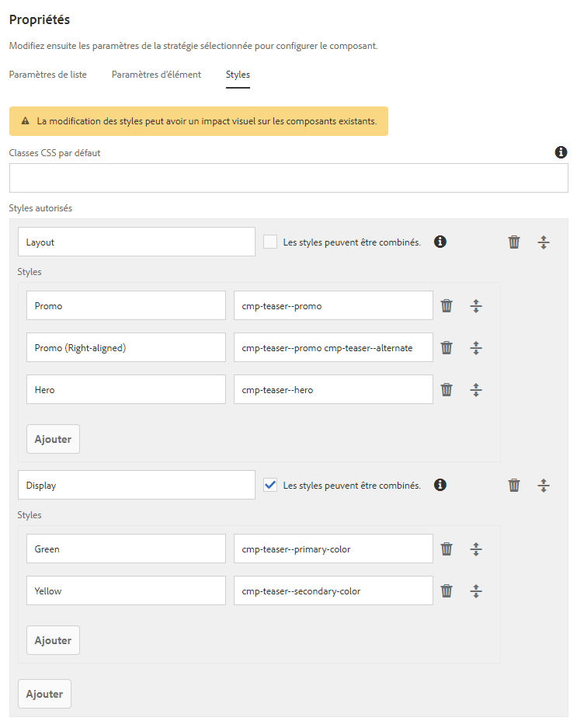Focus the Classes CSS par défaut field

tap(288, 178)
